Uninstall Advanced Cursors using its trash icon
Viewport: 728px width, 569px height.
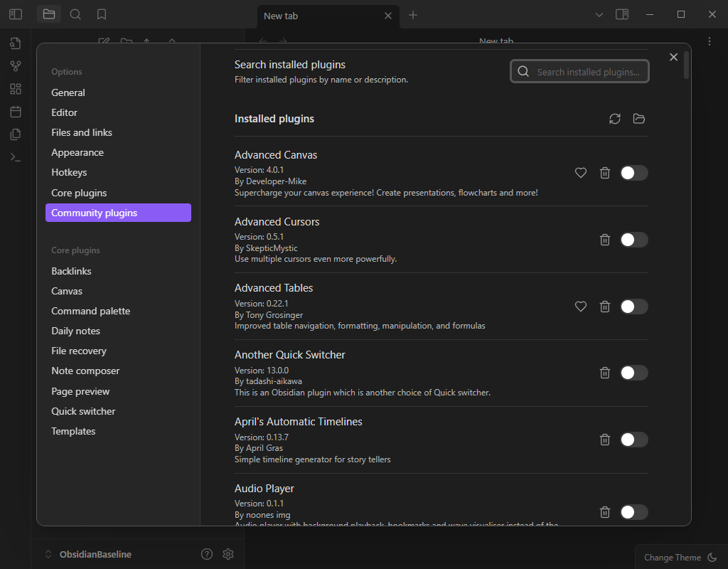click(x=604, y=240)
